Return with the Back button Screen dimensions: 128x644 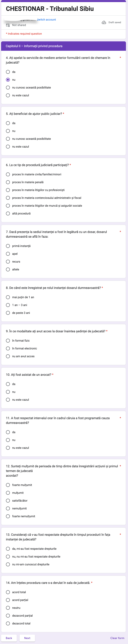coord(9,638)
